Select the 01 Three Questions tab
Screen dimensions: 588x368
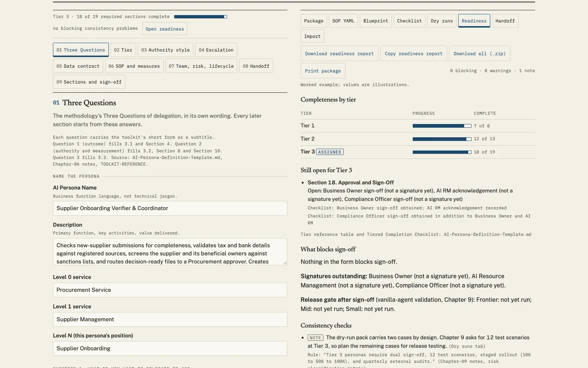(x=81, y=50)
